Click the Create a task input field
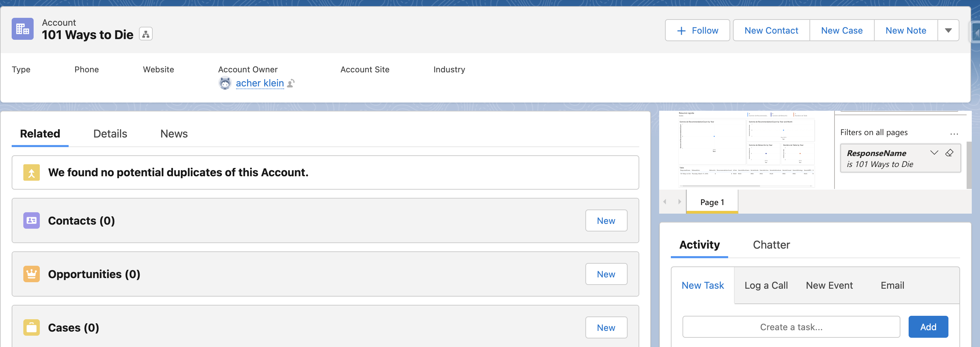Viewport: 980px width, 347px height. pyautogui.click(x=791, y=327)
